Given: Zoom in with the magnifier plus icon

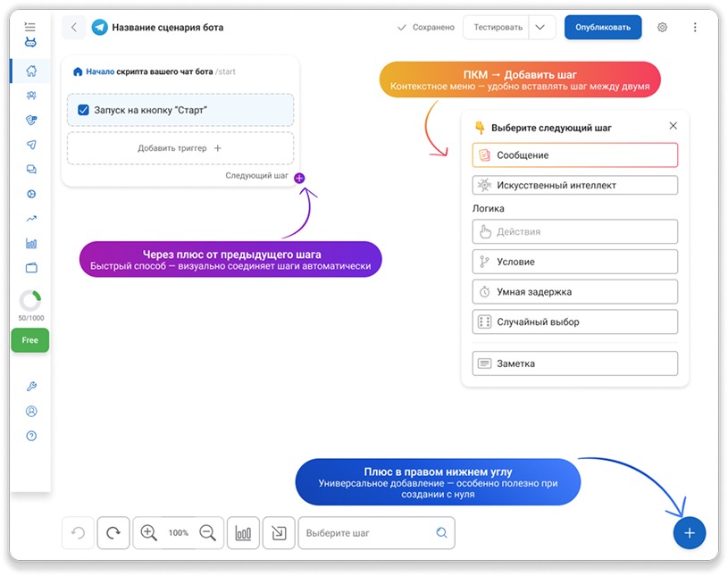Looking at the screenshot, I should click(x=148, y=533).
